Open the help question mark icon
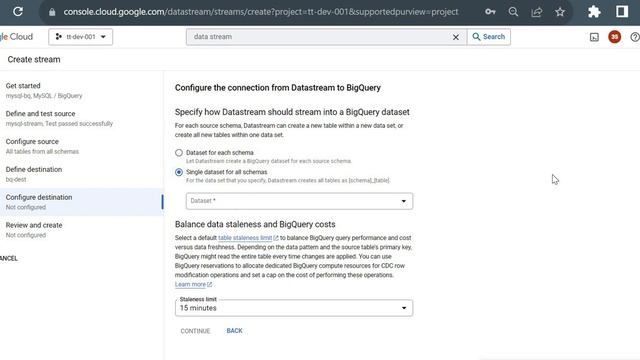 635,37
